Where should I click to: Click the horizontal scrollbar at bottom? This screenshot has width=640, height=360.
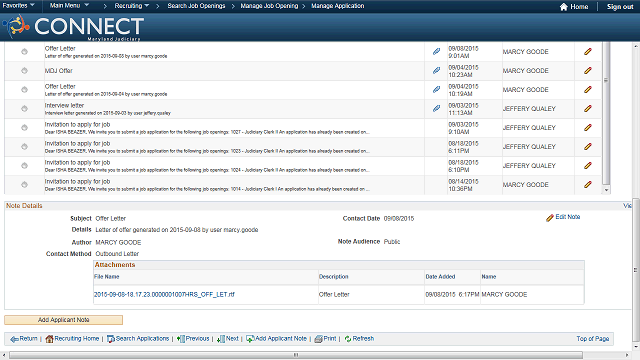point(296,355)
